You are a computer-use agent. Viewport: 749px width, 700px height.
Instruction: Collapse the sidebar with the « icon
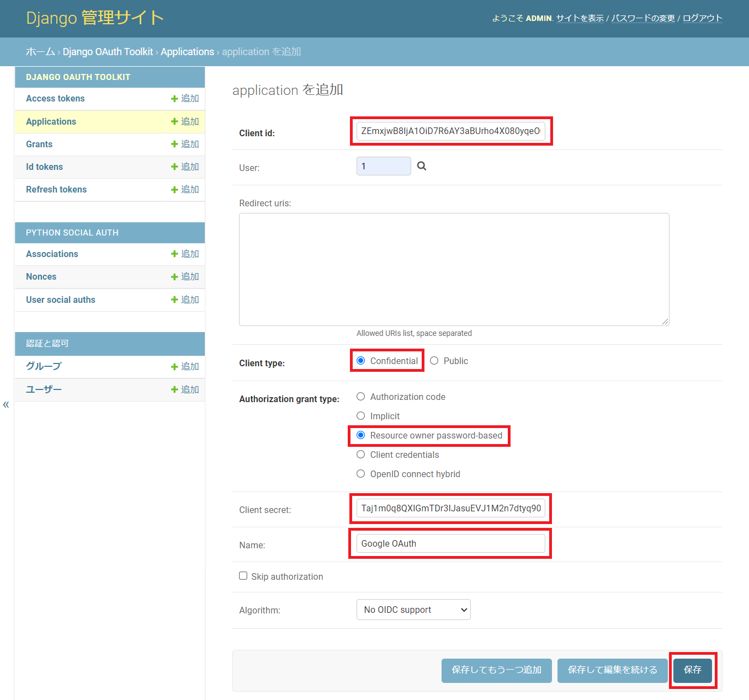pyautogui.click(x=6, y=404)
